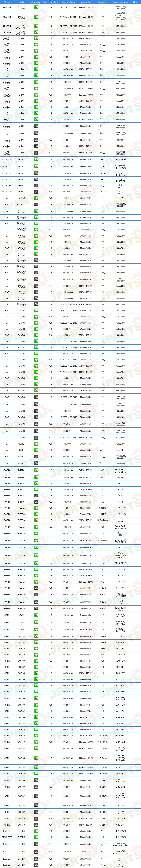
Task: Click engine code STJA, STJB
Action: point(120,547)
